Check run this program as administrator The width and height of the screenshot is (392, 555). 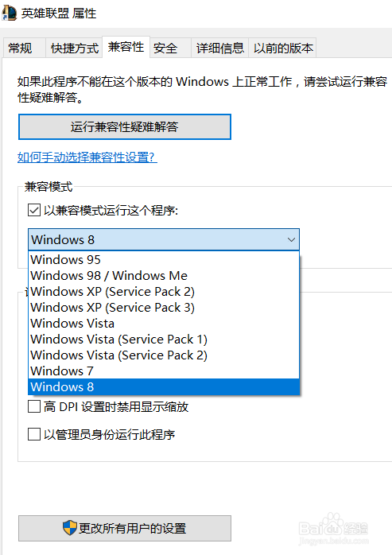(x=34, y=434)
